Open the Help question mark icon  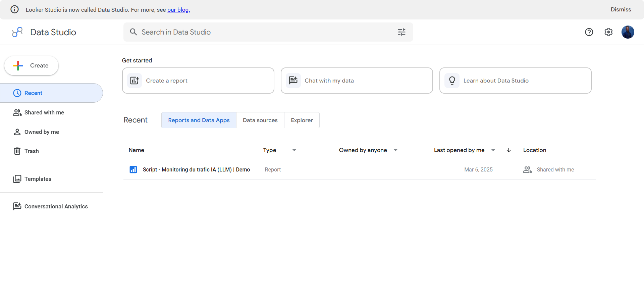click(589, 32)
